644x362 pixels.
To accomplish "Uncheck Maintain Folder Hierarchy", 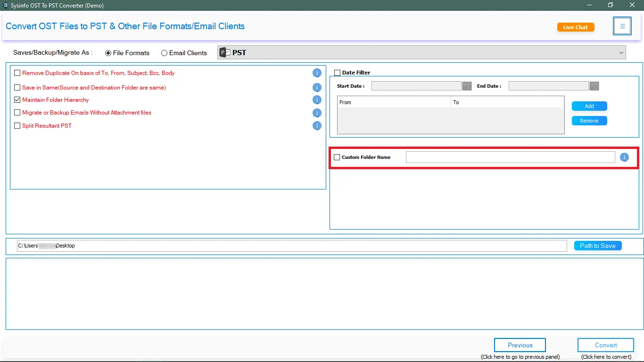I will pos(17,100).
